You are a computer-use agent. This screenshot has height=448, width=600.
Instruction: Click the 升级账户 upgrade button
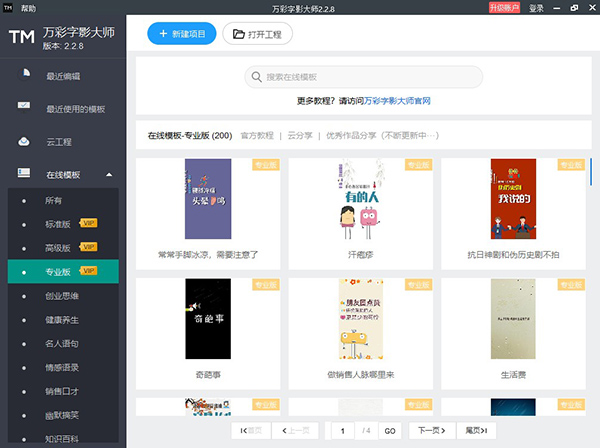pyautogui.click(x=504, y=8)
